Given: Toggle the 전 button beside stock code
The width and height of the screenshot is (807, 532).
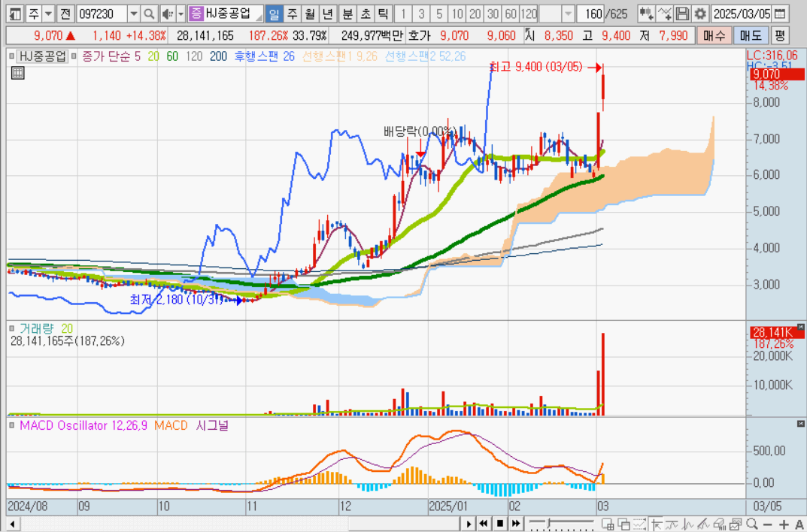Looking at the screenshot, I should (x=65, y=14).
